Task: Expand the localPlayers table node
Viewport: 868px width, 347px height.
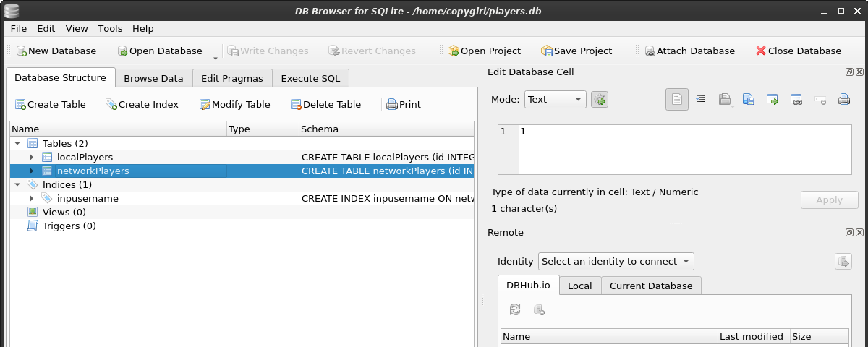Action: click(x=32, y=158)
